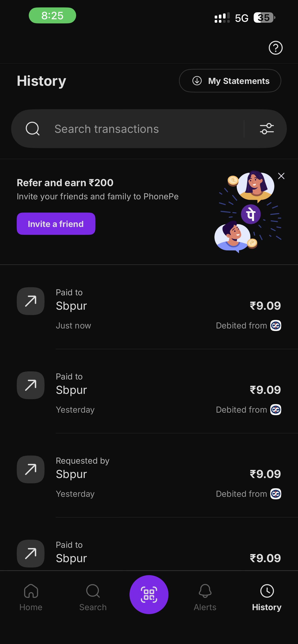Tap the arrow icon of 'Just now' payment

click(31, 301)
